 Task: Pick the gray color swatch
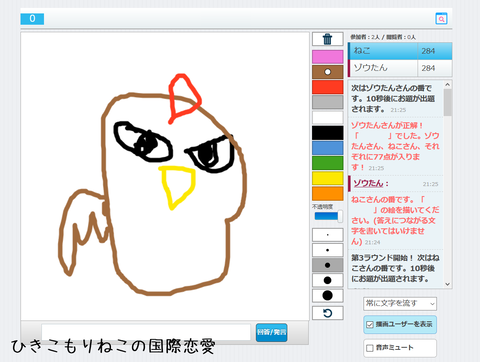(327, 102)
